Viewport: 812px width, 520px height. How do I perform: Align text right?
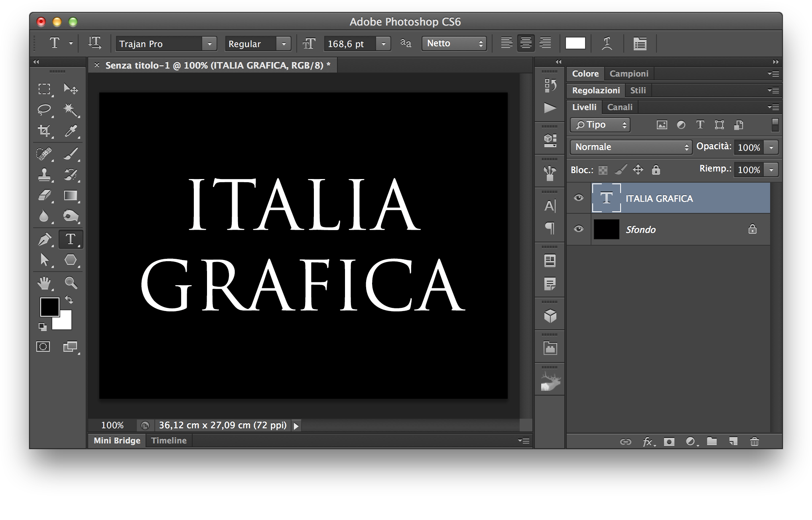(545, 43)
